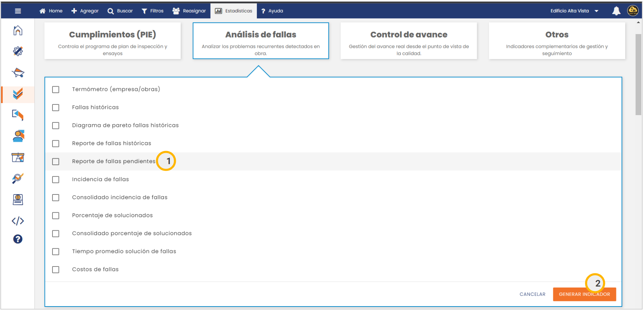Select the double checkmark sidebar icon
The image size is (644, 311).
tap(18, 94)
